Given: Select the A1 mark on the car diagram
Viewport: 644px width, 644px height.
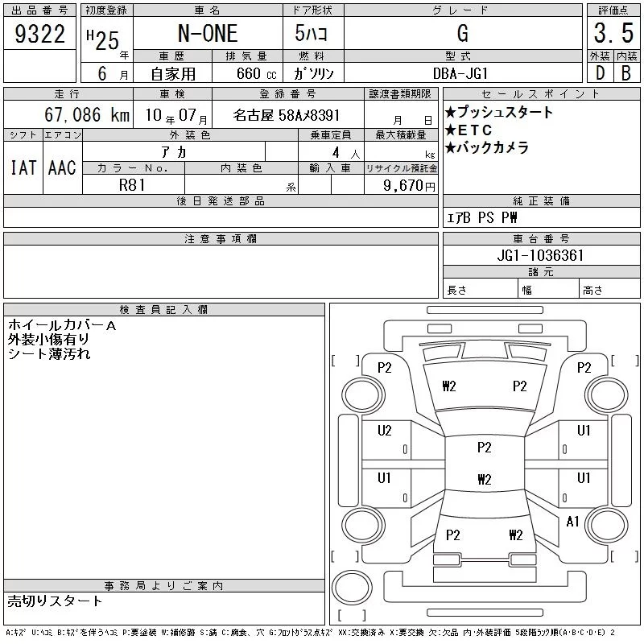Looking at the screenshot, I should tap(572, 522).
